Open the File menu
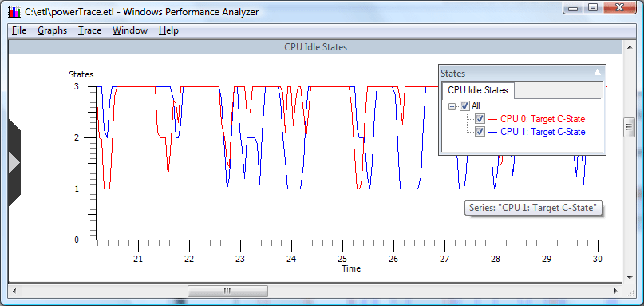The image size is (644, 306). coord(19,30)
